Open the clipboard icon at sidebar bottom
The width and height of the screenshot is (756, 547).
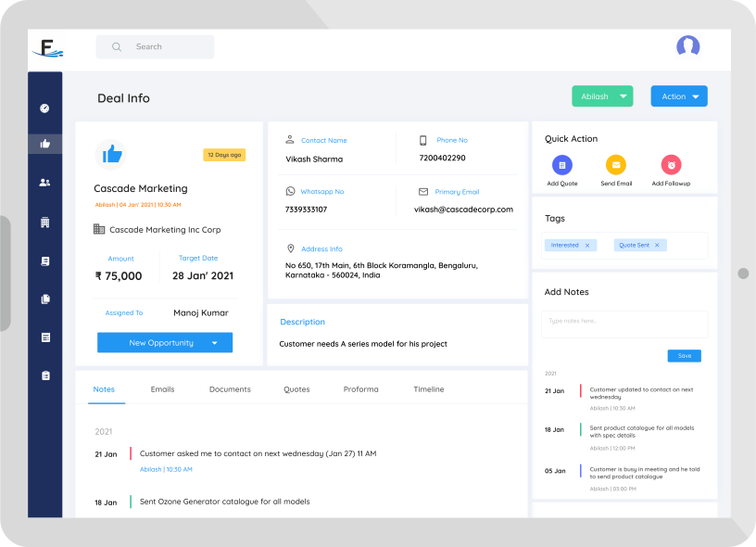pos(44,375)
